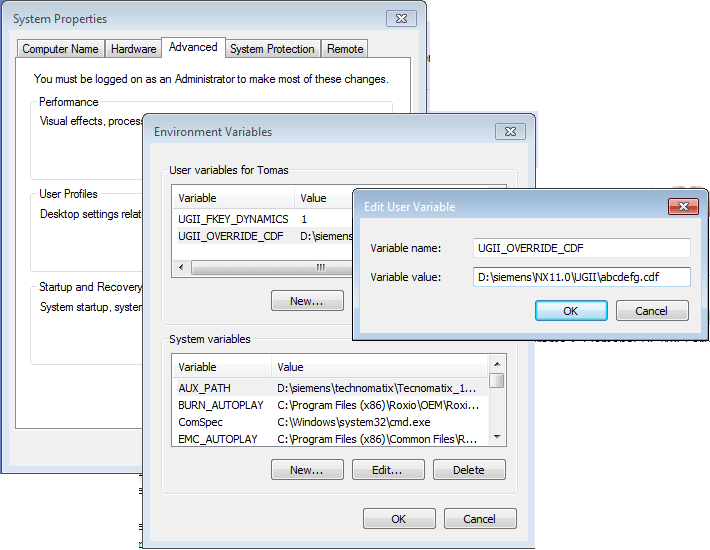
Task: Switch to the Computer Name tab
Action: (x=60, y=49)
